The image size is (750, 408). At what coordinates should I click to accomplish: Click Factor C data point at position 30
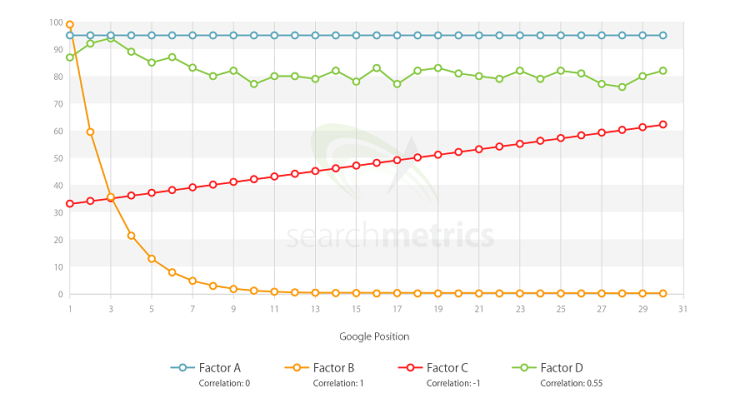pos(662,125)
